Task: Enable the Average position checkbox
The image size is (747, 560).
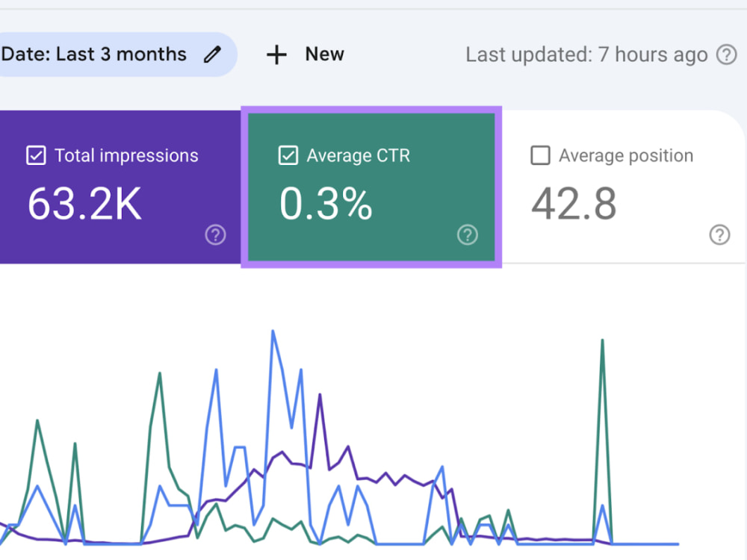Action: coord(540,155)
